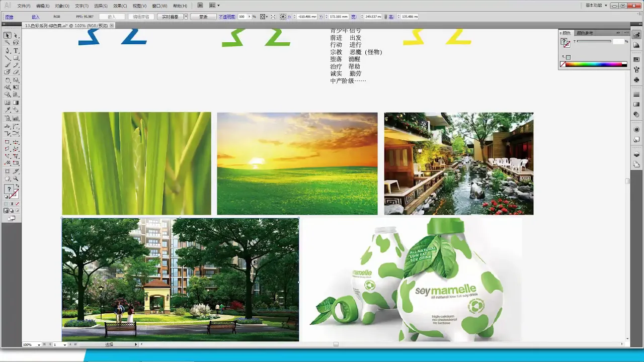Open the arrange documents dropdown
This screenshot has height=362, width=644.
coord(214,6)
